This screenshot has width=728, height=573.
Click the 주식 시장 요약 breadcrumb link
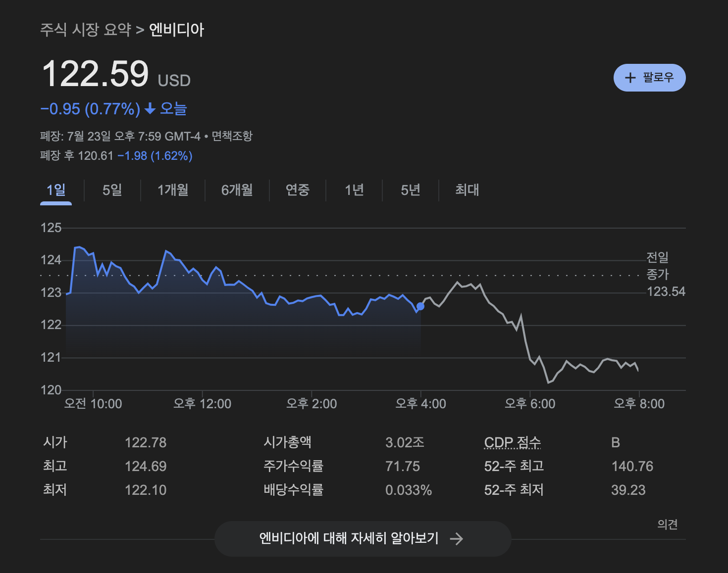click(x=86, y=30)
